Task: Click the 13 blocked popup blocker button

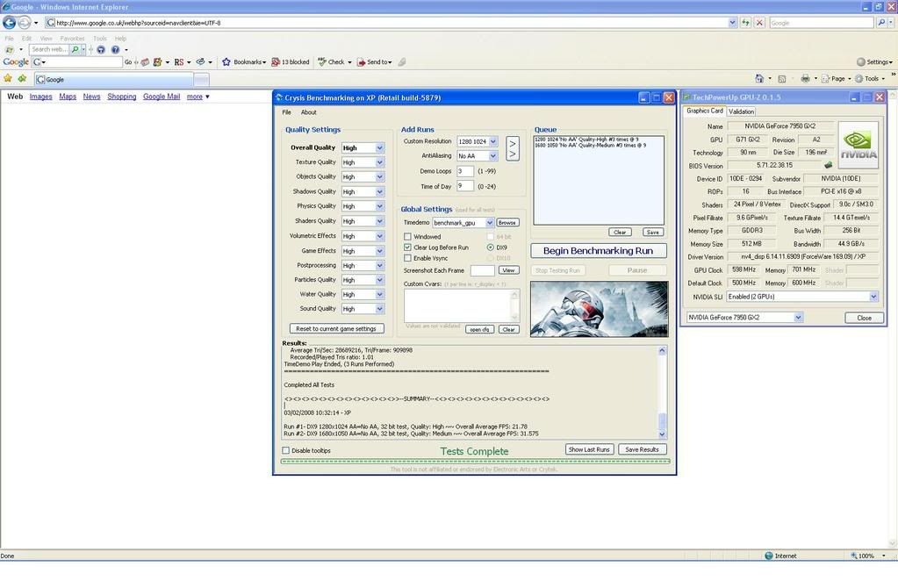Action: pos(291,61)
